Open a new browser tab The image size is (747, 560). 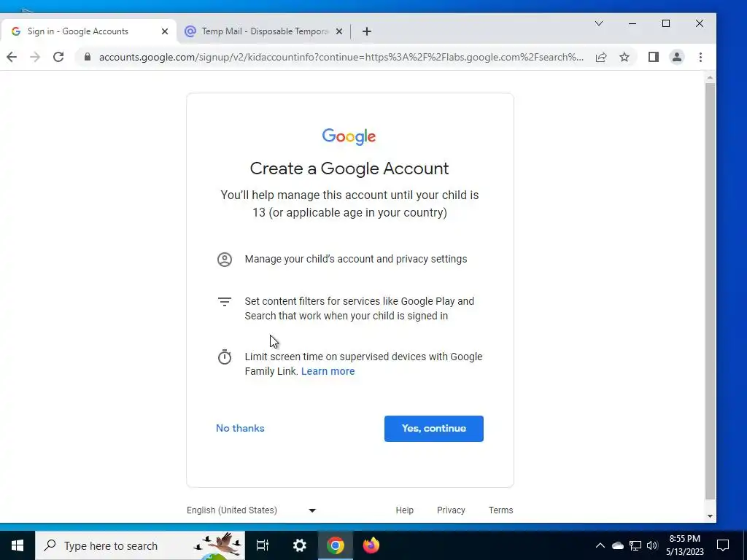coord(366,31)
